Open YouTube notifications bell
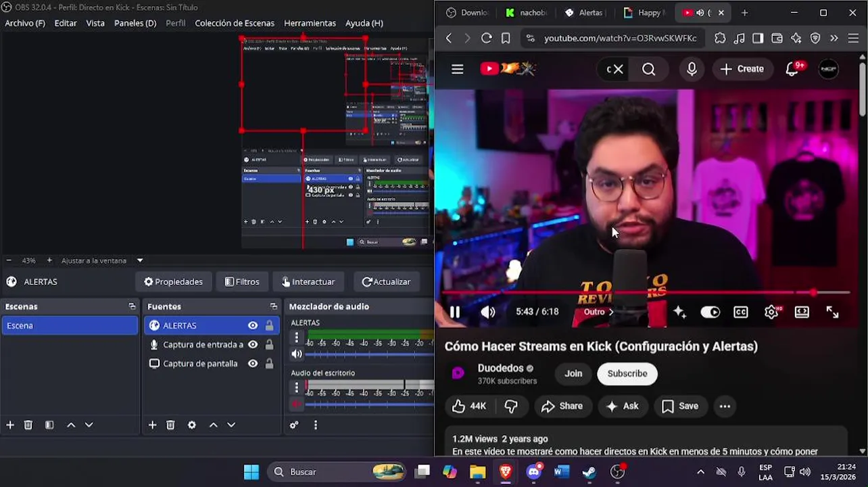The width and height of the screenshot is (868, 487). pyautogui.click(x=792, y=69)
